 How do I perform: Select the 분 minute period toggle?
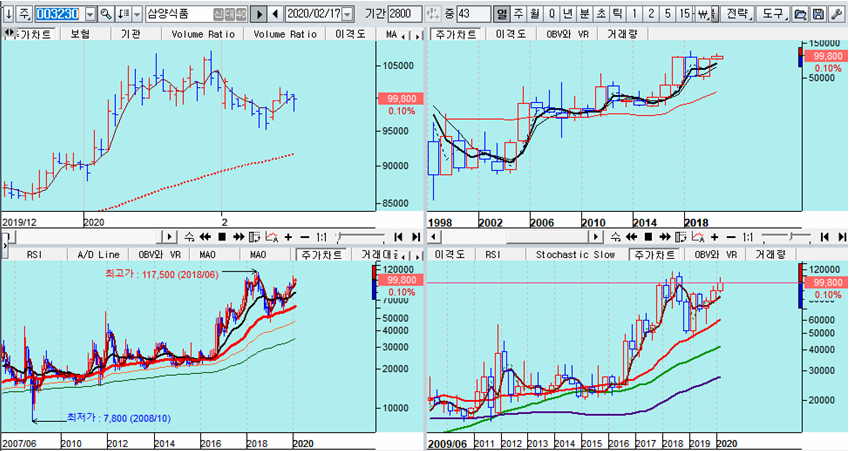click(x=585, y=14)
